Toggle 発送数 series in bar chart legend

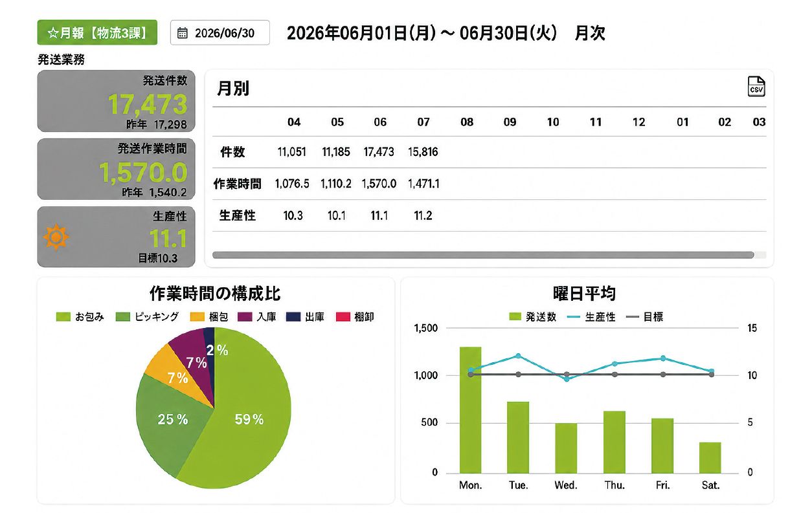coord(533,317)
